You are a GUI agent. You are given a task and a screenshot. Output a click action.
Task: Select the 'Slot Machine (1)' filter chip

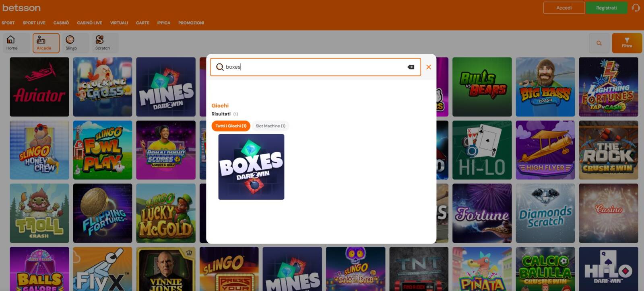pyautogui.click(x=270, y=126)
